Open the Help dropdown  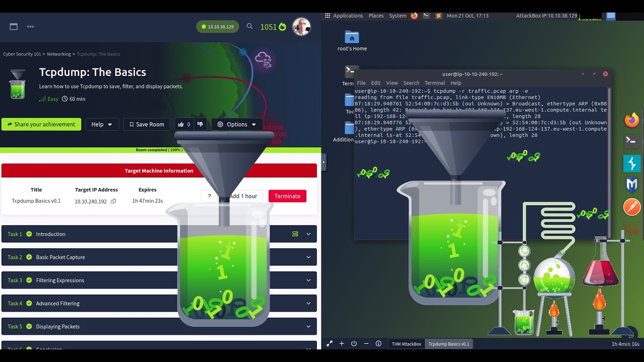click(x=102, y=124)
